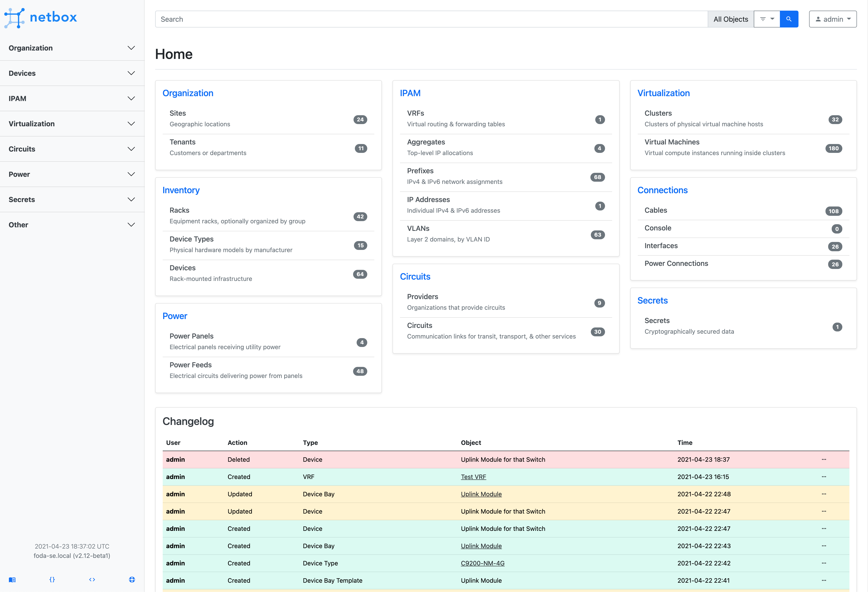Click the All Objects search scope selector

coord(731,19)
